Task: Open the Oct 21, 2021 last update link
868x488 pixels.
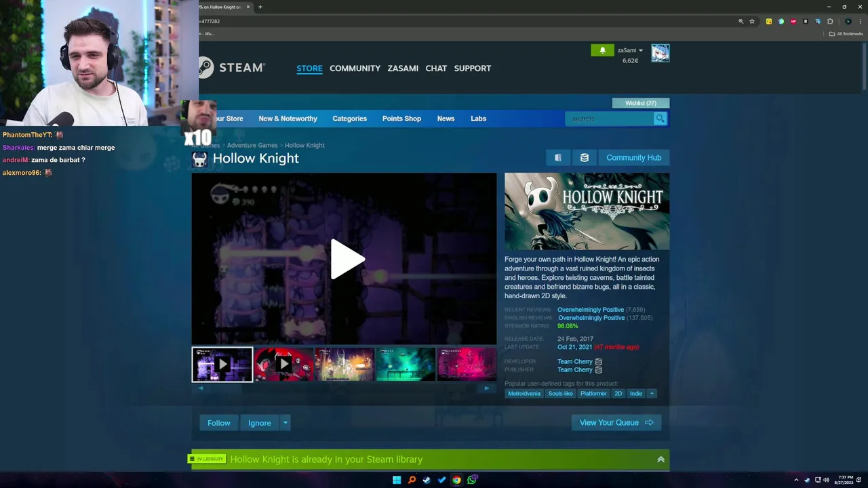Action: click(x=575, y=347)
